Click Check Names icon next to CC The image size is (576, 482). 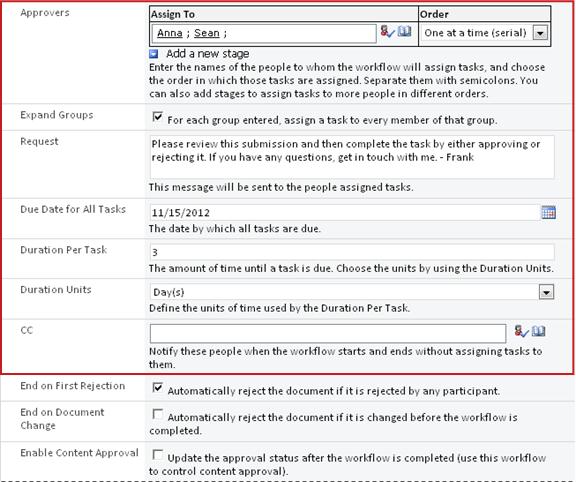[521, 331]
